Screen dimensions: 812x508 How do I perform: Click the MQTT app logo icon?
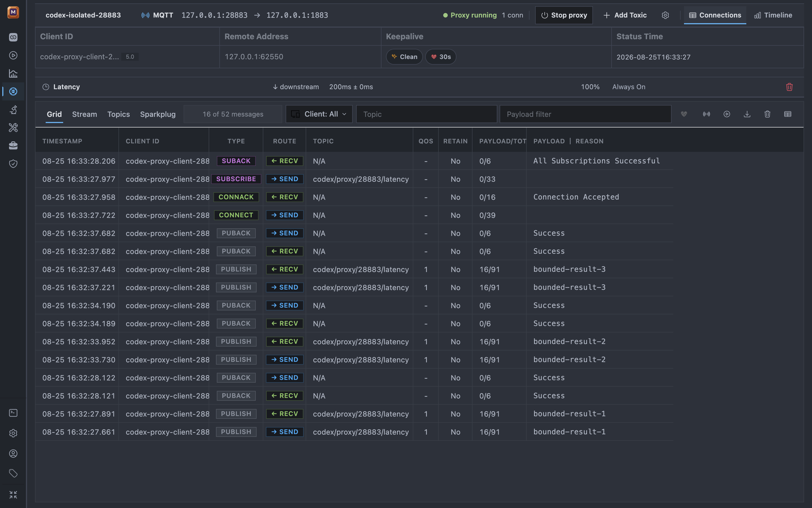tap(13, 12)
